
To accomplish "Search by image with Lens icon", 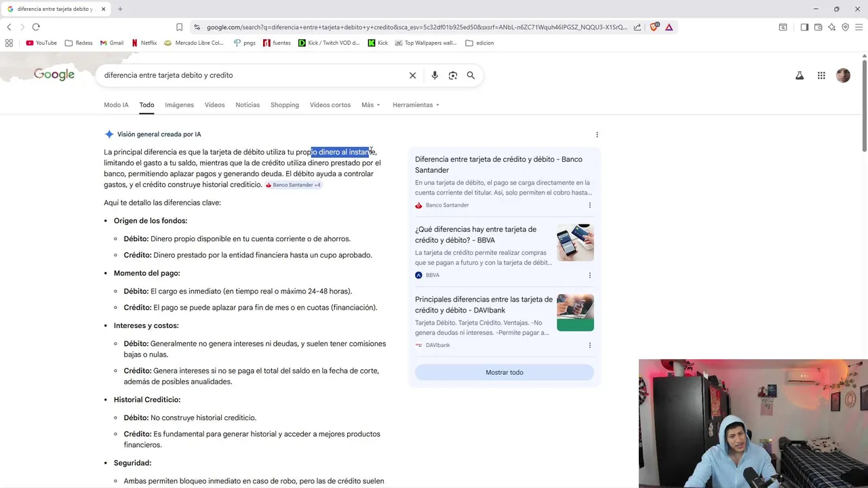I will [x=453, y=75].
